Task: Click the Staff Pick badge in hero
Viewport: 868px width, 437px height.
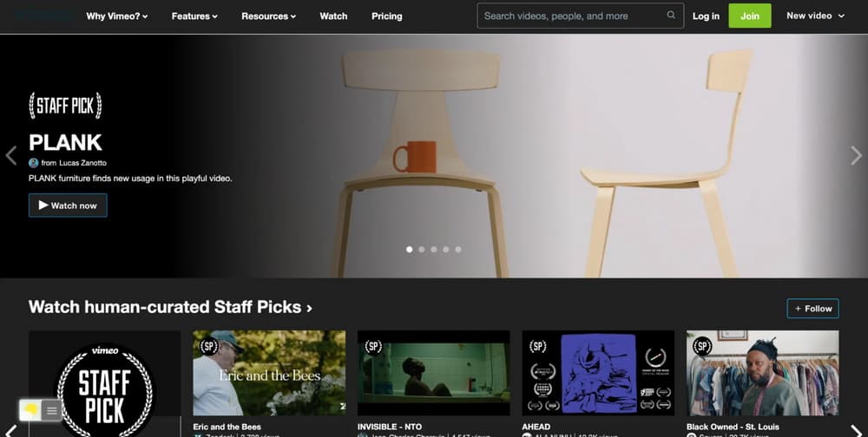Action: (x=65, y=107)
